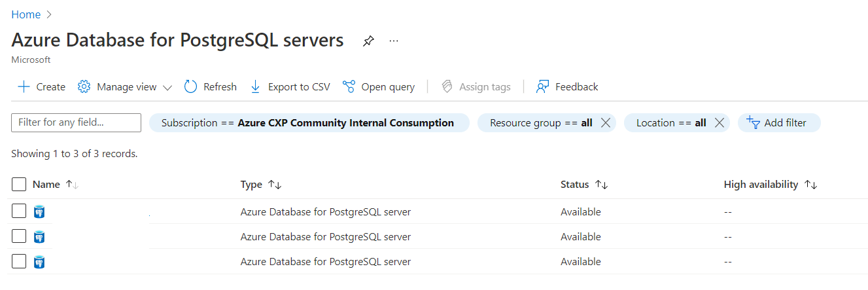Click the Assign tags button
868x290 pixels.
tap(476, 86)
